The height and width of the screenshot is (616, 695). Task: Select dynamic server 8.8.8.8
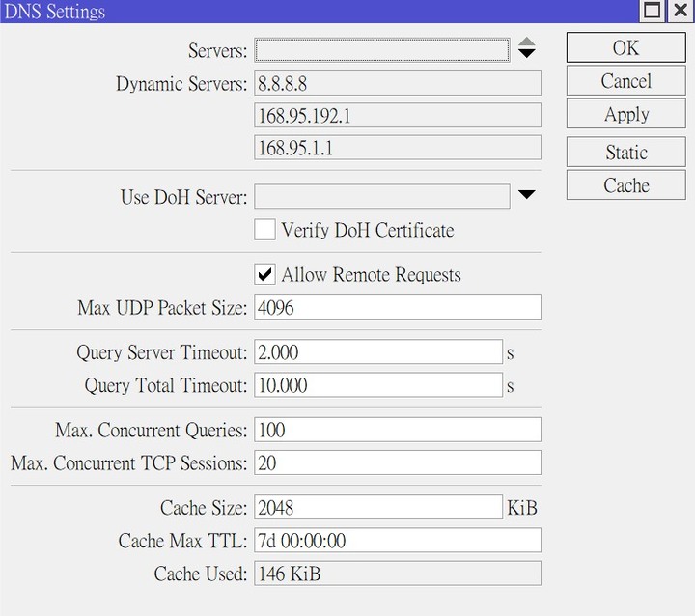coord(398,83)
